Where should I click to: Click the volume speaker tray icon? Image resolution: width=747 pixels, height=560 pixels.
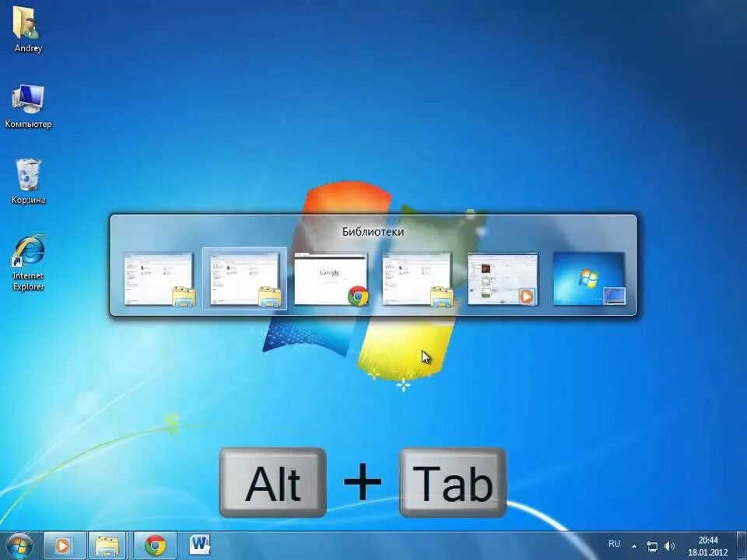point(669,546)
